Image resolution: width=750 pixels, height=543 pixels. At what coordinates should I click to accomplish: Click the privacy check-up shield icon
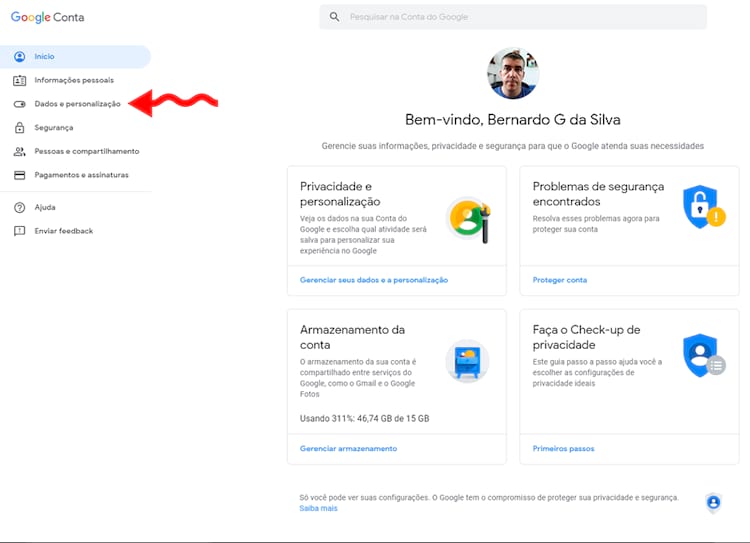click(701, 355)
